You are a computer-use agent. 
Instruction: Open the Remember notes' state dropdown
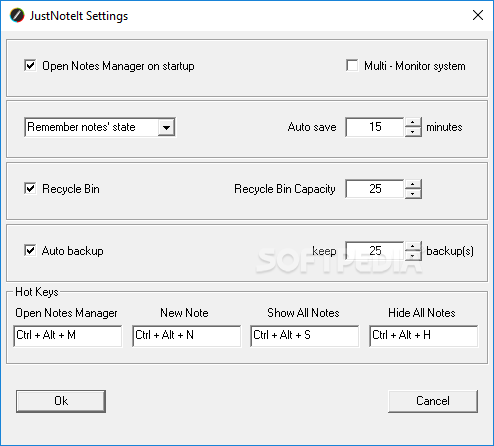pos(166,127)
